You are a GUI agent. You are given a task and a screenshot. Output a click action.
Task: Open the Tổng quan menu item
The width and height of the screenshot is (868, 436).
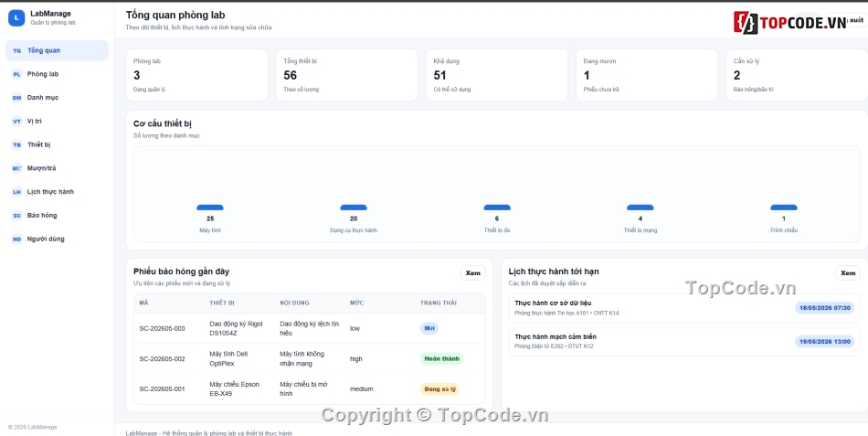point(57,50)
